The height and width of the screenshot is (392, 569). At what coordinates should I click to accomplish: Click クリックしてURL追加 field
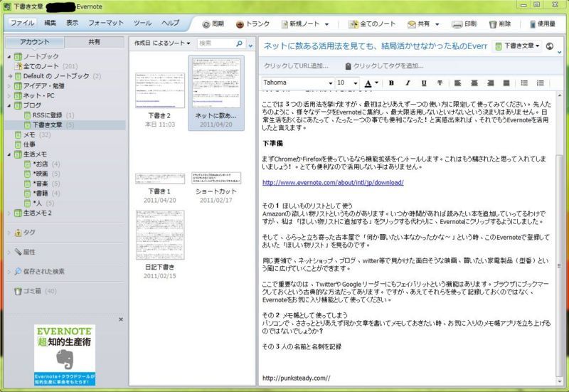tap(296, 66)
